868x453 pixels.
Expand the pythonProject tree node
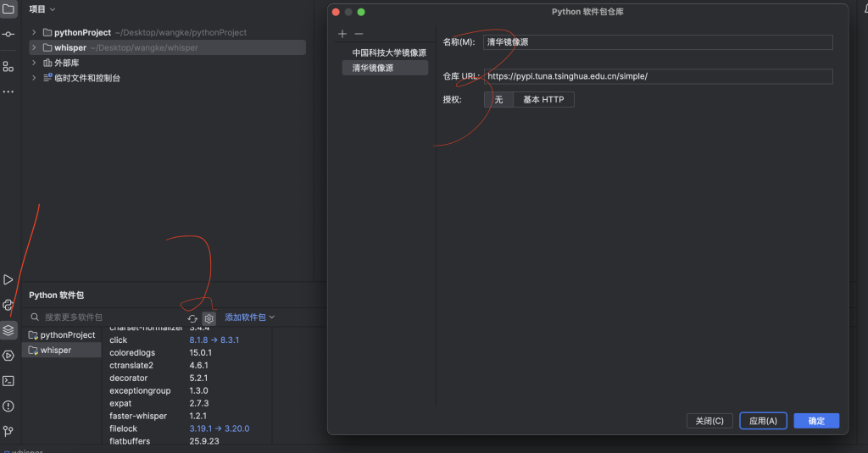(34, 32)
